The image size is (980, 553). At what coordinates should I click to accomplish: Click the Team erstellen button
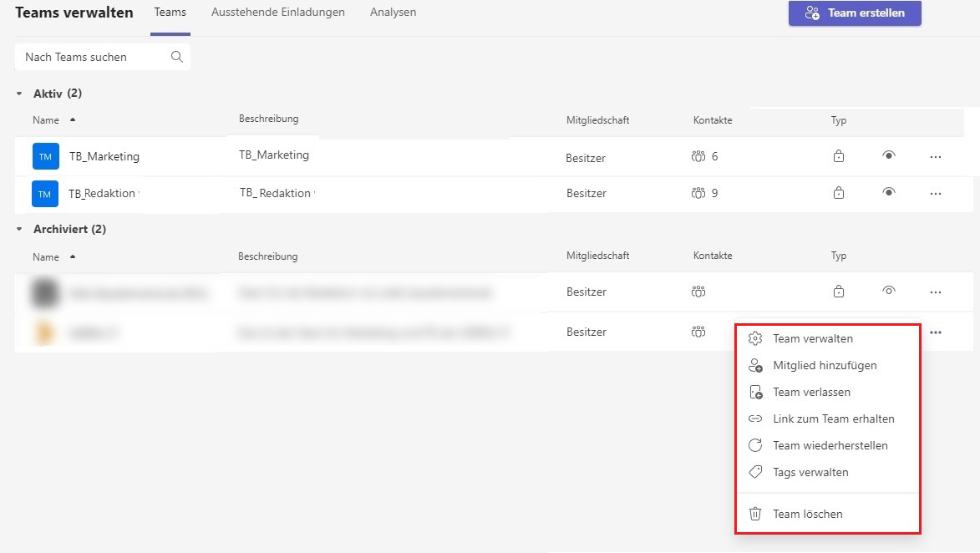tap(855, 13)
